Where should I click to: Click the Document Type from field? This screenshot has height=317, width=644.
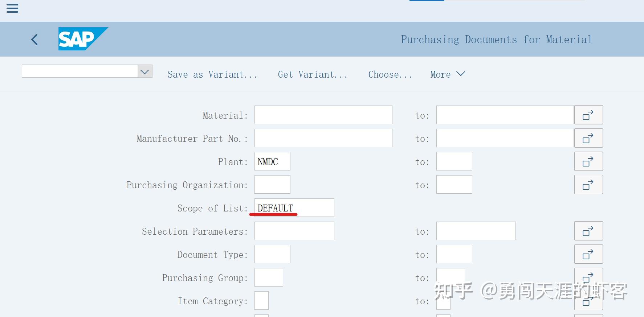(x=272, y=254)
